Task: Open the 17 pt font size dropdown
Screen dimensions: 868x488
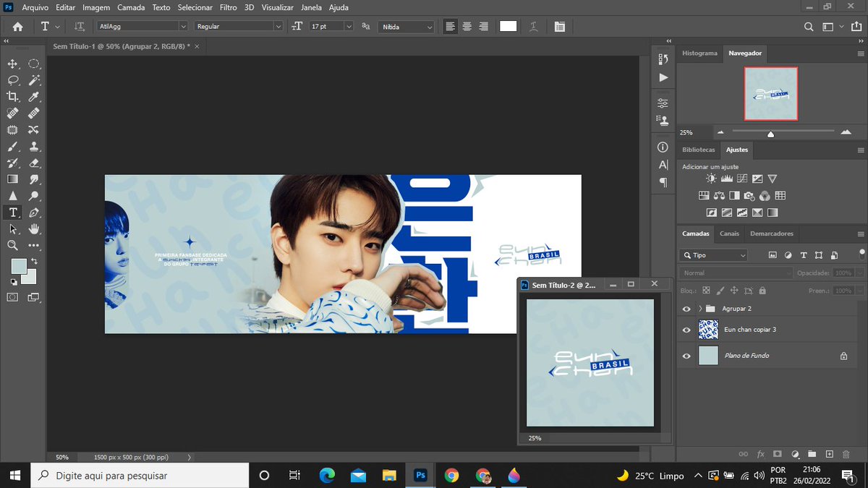Action: click(x=349, y=26)
